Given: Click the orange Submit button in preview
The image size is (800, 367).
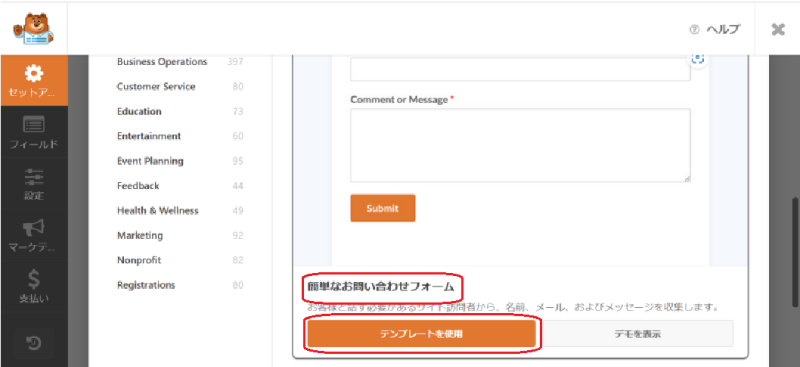Looking at the screenshot, I should pyautogui.click(x=383, y=208).
